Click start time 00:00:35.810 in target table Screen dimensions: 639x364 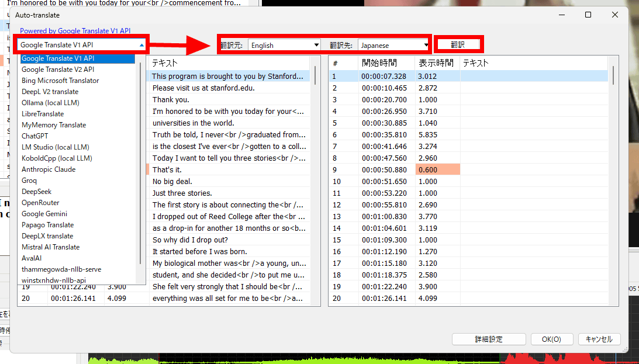(384, 135)
